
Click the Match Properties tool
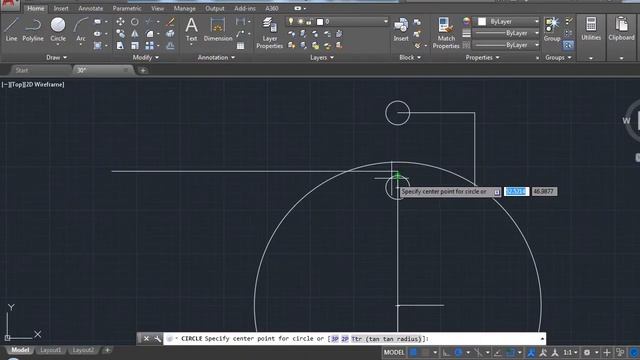pos(446,33)
